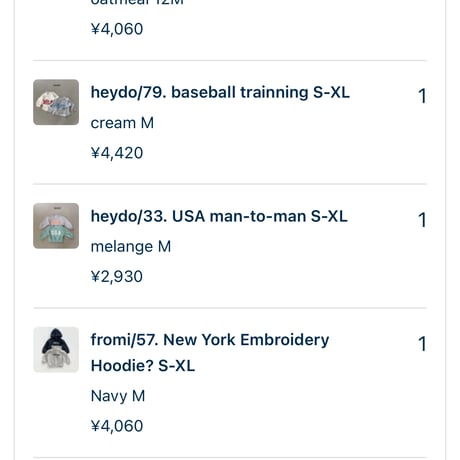Click the Hoodie? S-XL second title line
This screenshot has width=460, height=460.
[x=143, y=366]
